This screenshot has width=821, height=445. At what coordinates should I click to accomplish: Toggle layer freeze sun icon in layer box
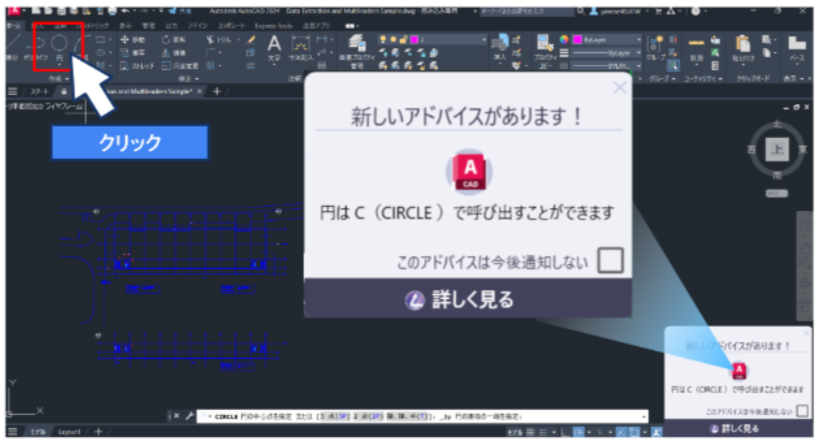click(x=393, y=39)
